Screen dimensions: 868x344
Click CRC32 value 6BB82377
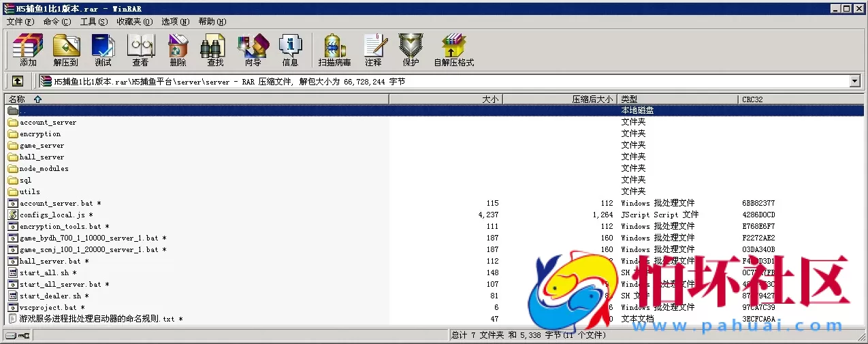[758, 203]
